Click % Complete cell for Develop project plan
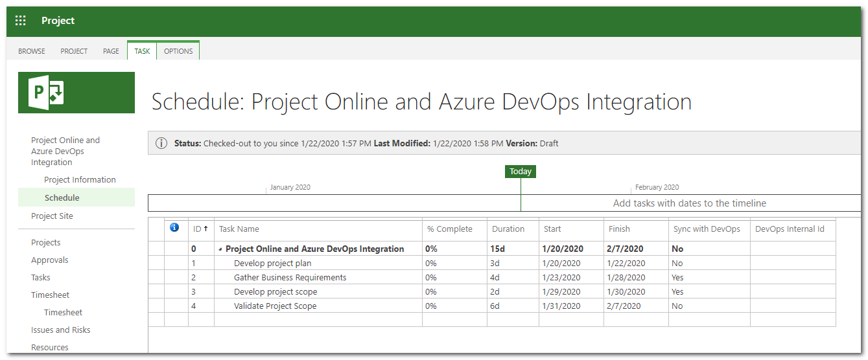868x360 pixels. 454,264
